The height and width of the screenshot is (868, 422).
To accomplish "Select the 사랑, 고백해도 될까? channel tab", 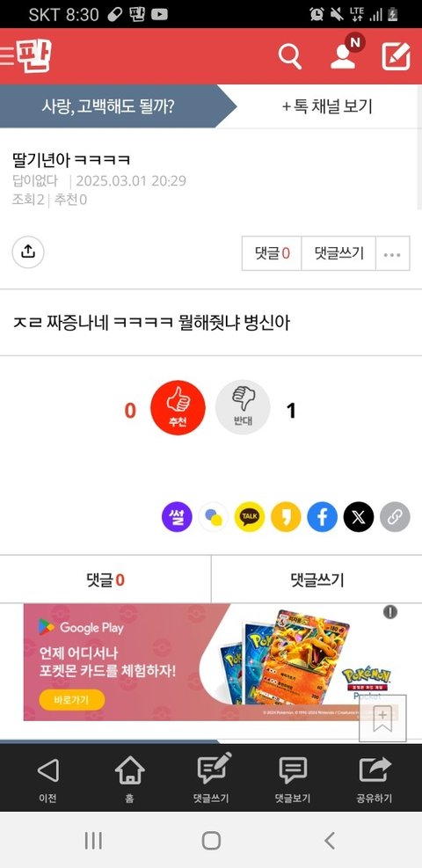I will (108, 106).
